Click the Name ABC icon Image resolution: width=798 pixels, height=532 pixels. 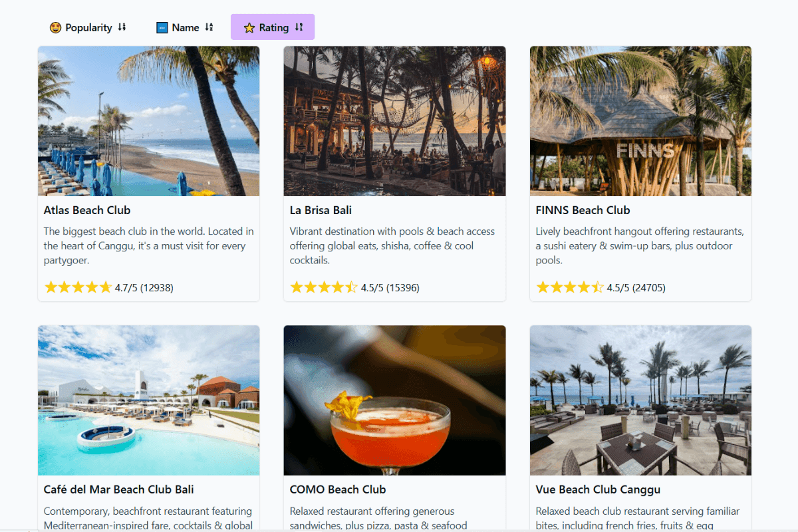162,27
